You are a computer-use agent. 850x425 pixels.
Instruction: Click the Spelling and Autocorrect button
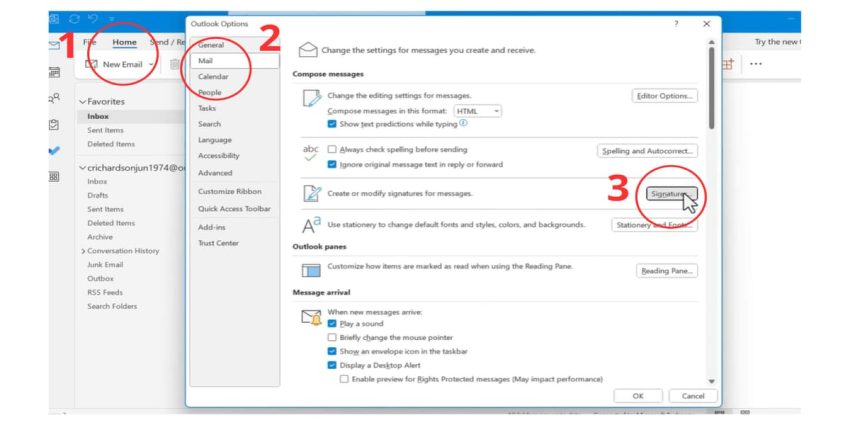647,151
